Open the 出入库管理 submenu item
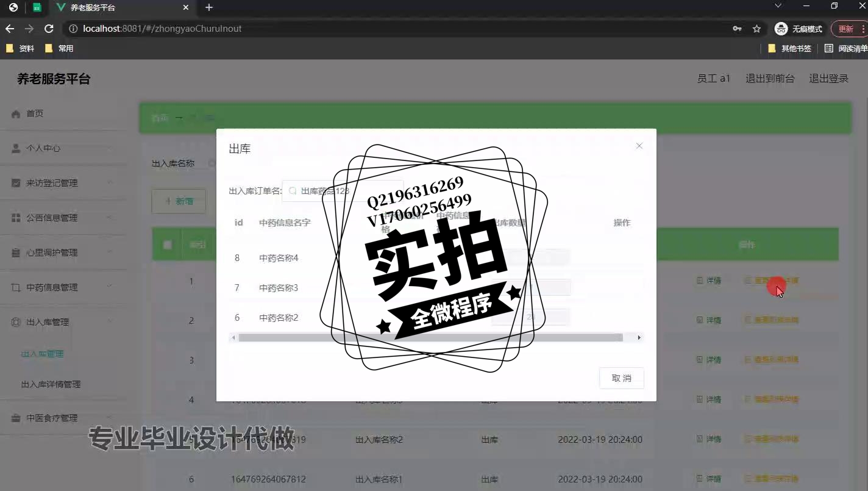 43,354
